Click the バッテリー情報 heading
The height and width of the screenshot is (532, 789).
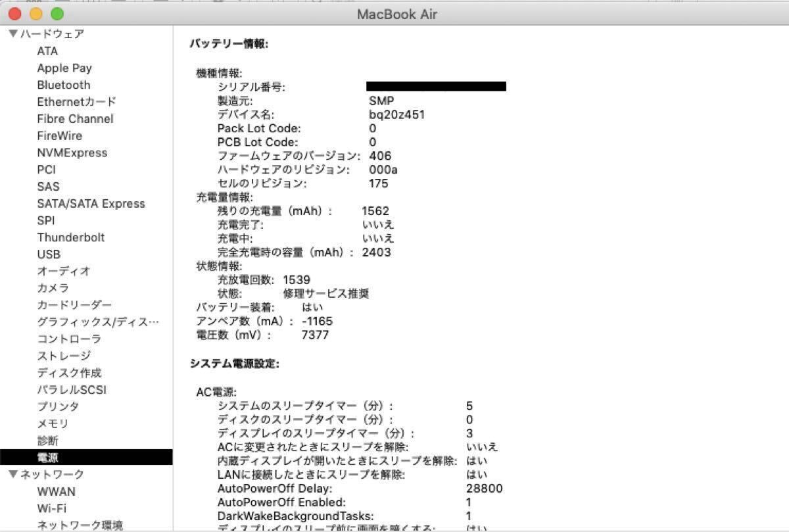[229, 44]
